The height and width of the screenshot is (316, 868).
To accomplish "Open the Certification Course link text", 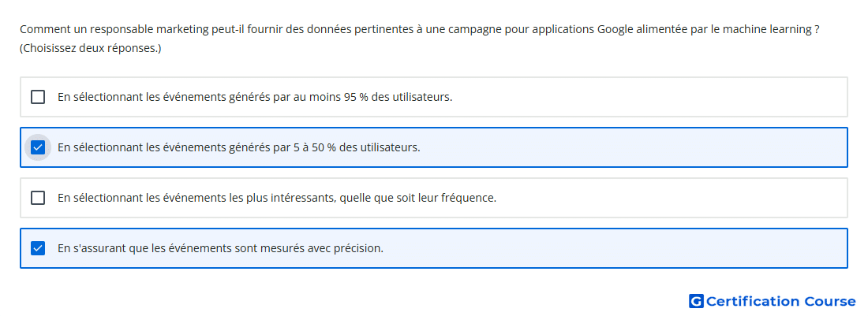I will pos(781,301).
